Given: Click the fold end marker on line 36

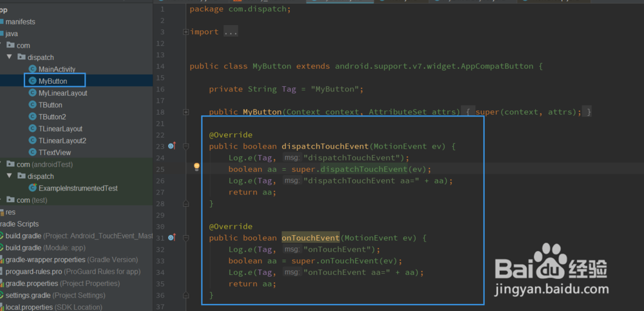Looking at the screenshot, I should coord(186,295).
